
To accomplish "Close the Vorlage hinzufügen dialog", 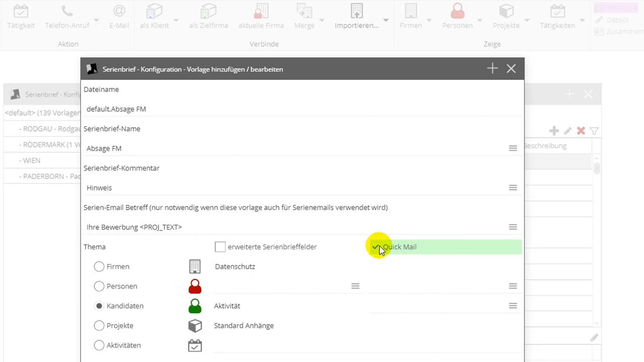I will pyautogui.click(x=511, y=69).
